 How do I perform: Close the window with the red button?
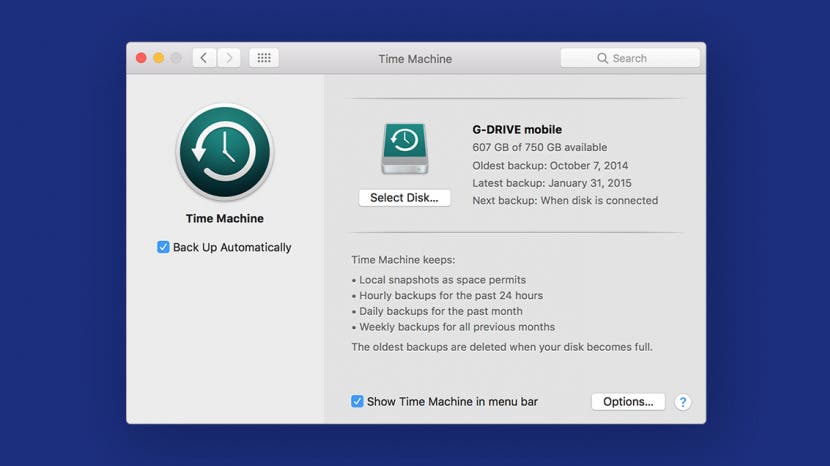point(141,58)
